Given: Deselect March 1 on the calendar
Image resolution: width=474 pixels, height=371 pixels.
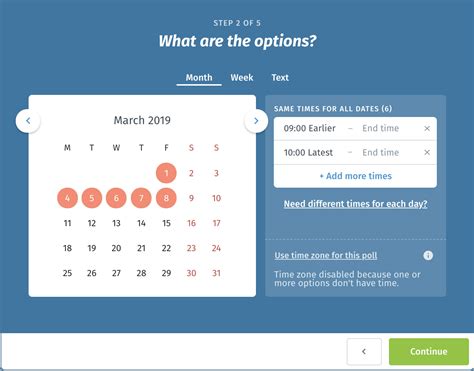Looking at the screenshot, I should 166,173.
